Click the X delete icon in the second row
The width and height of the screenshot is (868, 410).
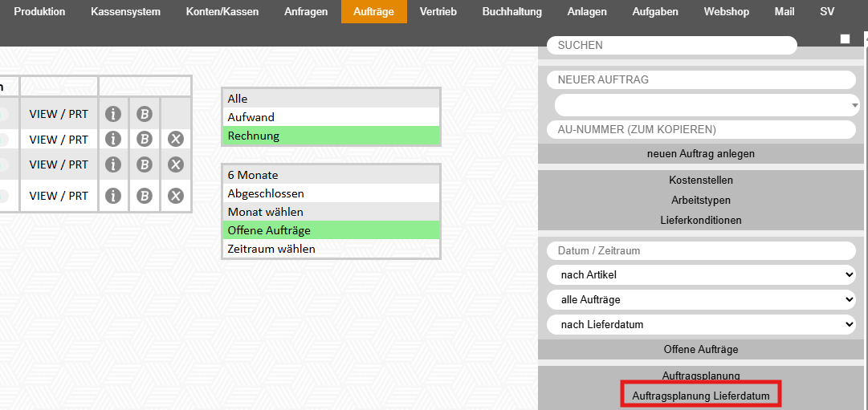tap(176, 139)
